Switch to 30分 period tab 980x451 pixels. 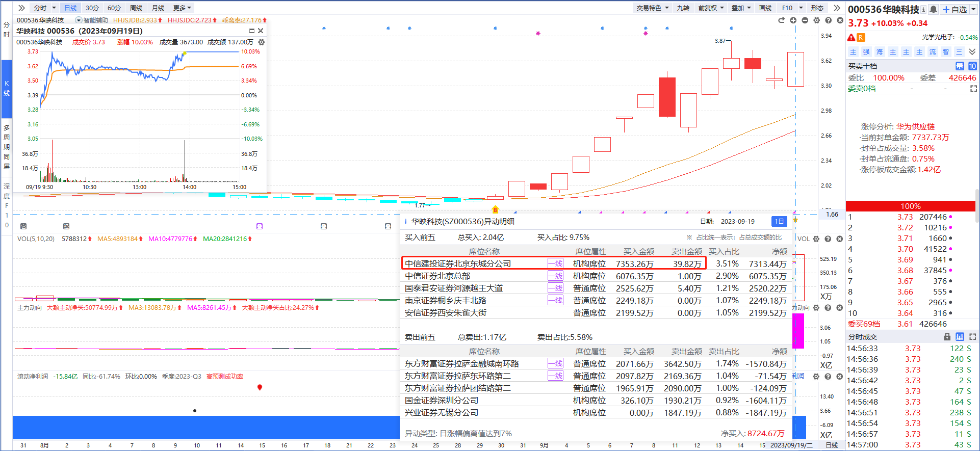92,8
